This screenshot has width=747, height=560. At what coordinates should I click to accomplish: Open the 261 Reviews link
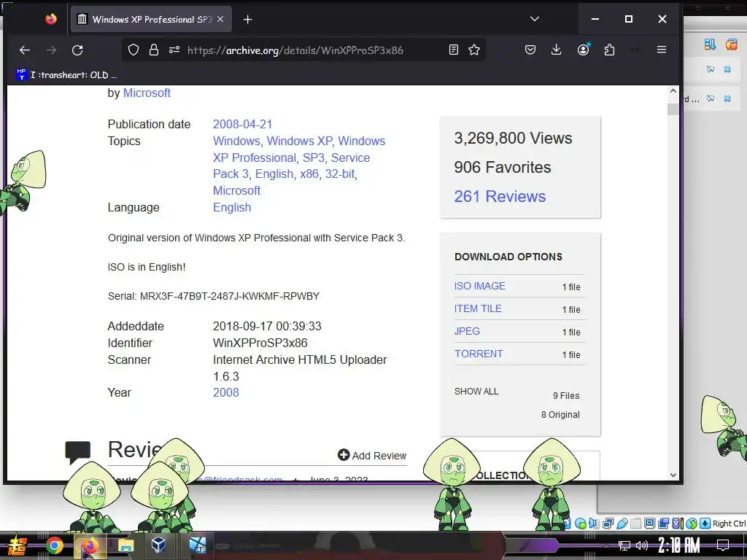click(x=500, y=196)
